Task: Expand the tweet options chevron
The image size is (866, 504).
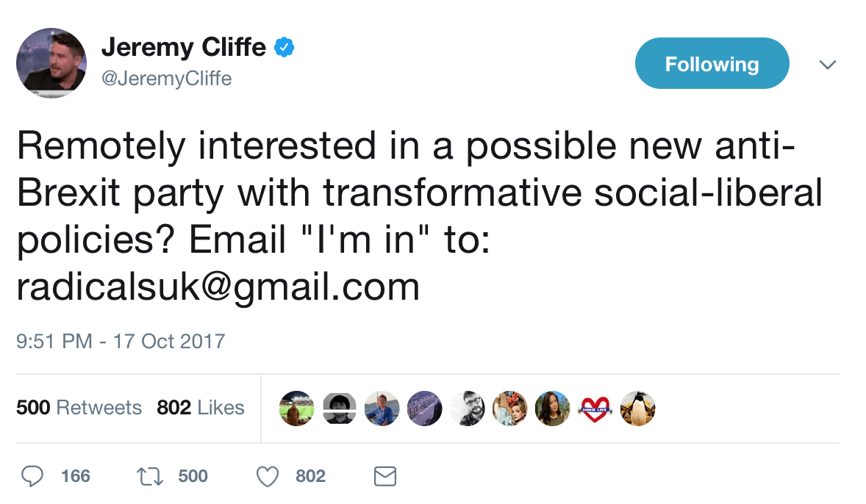Action: [828, 65]
